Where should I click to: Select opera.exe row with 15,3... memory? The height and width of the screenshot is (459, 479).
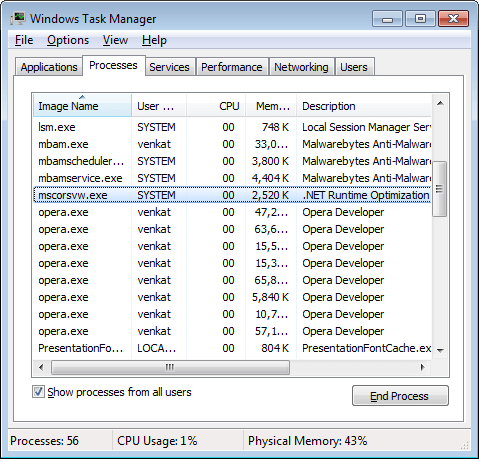tap(232, 263)
